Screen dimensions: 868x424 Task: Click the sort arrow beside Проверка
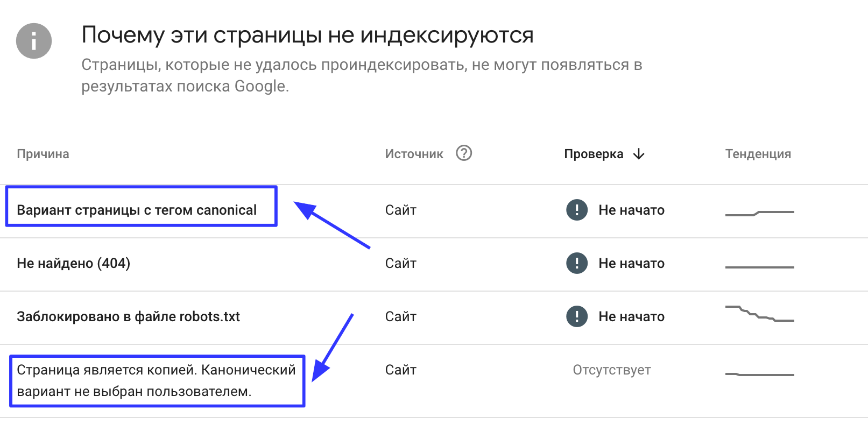click(x=639, y=154)
